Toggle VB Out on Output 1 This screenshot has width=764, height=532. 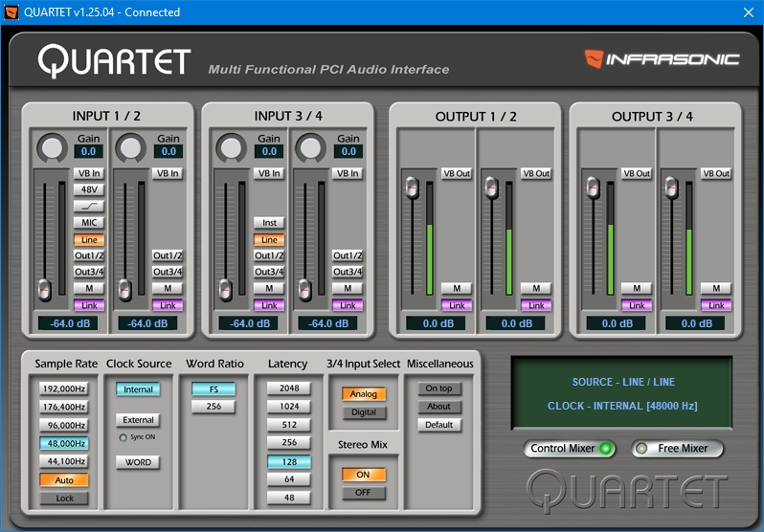tap(457, 173)
